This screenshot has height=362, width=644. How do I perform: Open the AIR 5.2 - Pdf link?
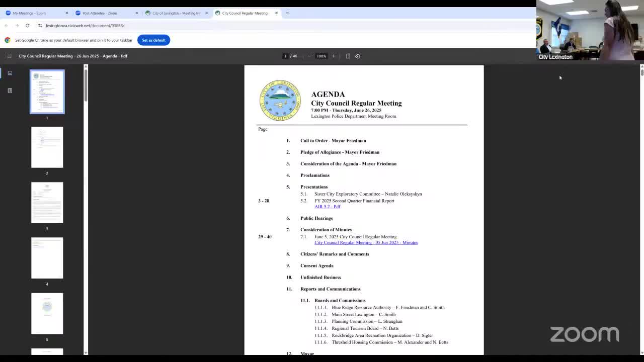(x=327, y=207)
